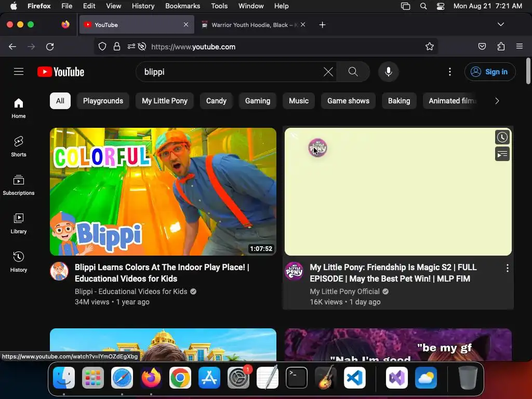The image size is (532, 399).
Task: Clear the blippi search text
Action: tap(328, 72)
